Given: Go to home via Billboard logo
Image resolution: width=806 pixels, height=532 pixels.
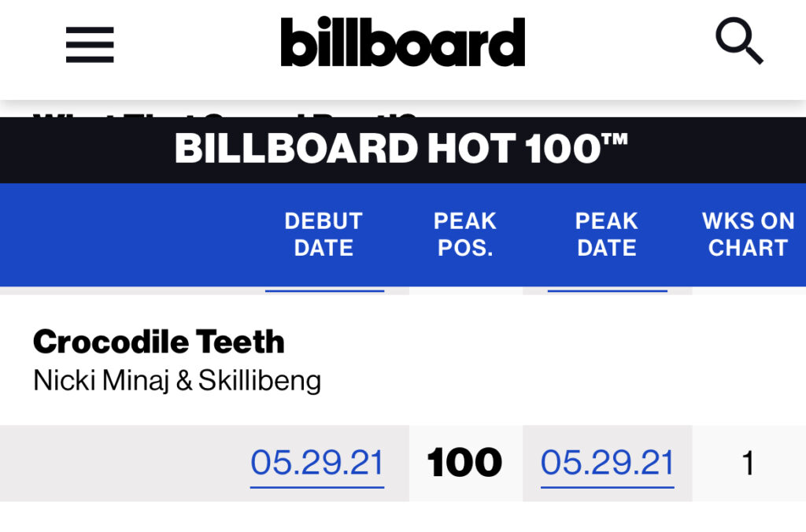Looking at the screenshot, I should [403, 42].
